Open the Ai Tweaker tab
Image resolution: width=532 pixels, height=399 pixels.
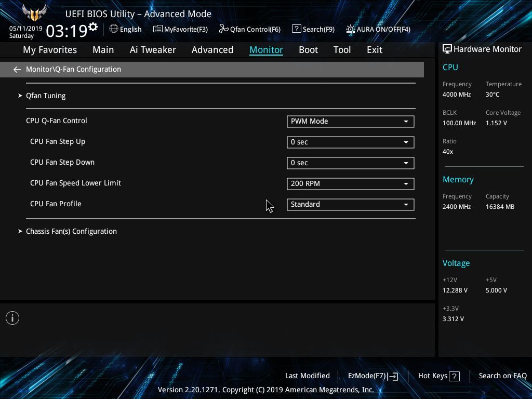point(153,50)
